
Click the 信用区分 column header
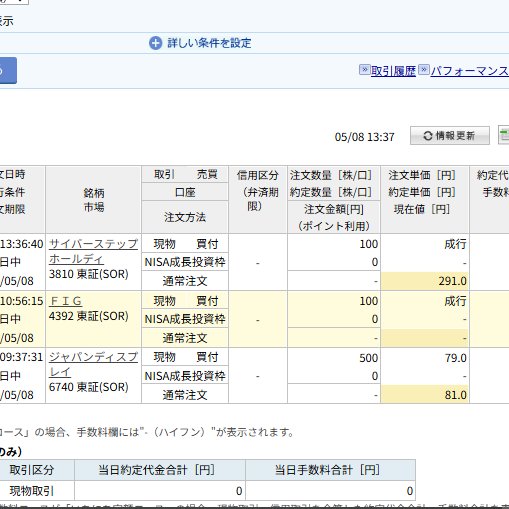pyautogui.click(x=258, y=200)
